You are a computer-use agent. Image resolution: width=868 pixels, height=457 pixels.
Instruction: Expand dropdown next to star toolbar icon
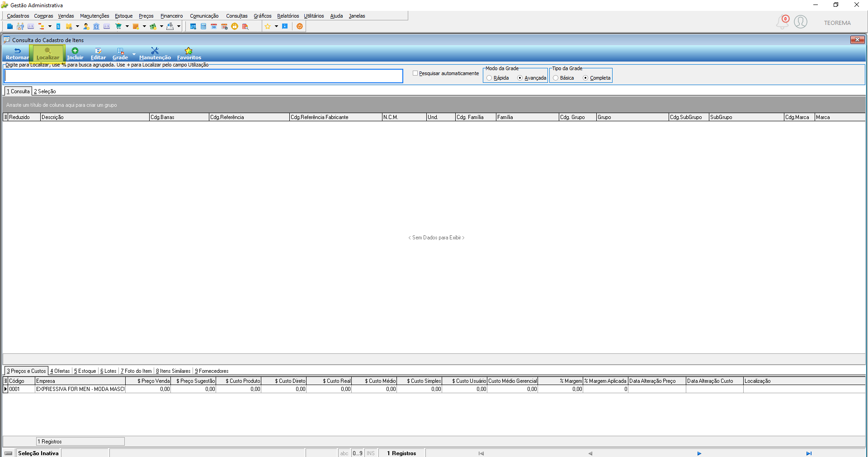276,26
